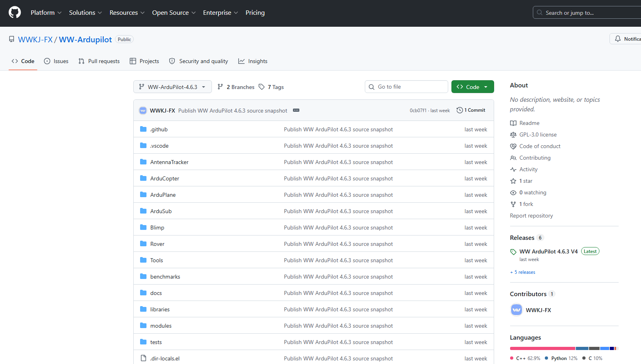Click the Pricing link

tap(255, 13)
